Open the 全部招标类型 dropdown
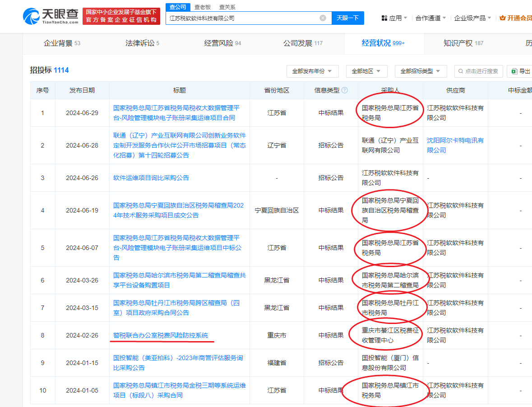 [x=421, y=71]
